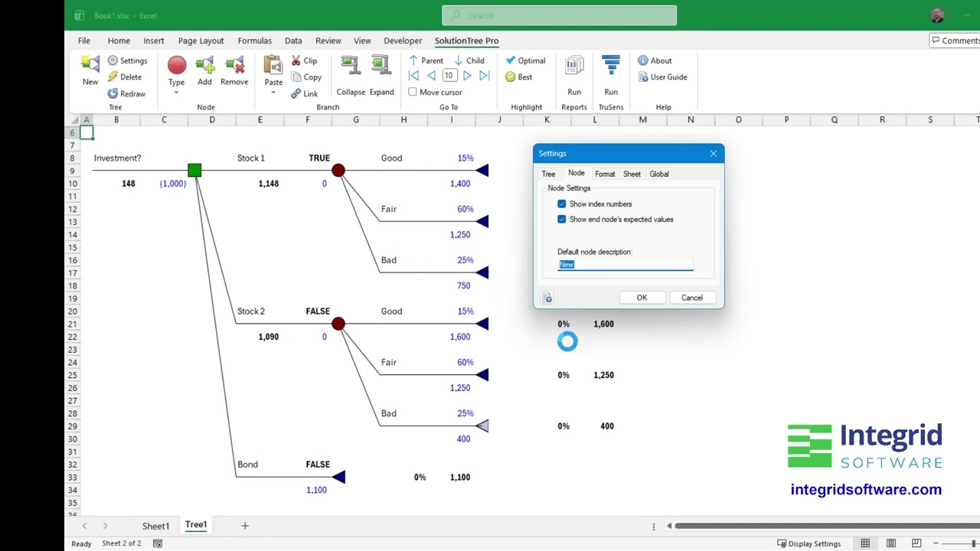
Task: Switch to Sheet1 worksheet tab
Action: click(x=155, y=526)
